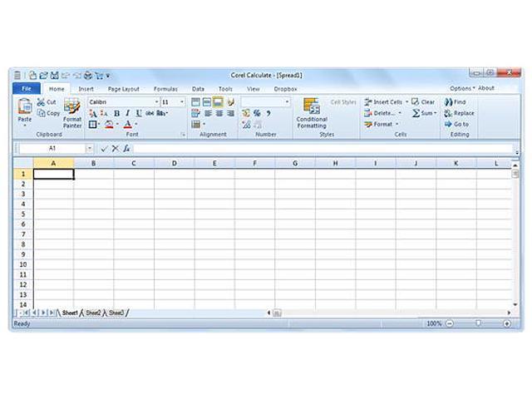Screen dimensions: 532x399
Task: Switch to the Formulas ribbon tab
Action: click(x=165, y=88)
